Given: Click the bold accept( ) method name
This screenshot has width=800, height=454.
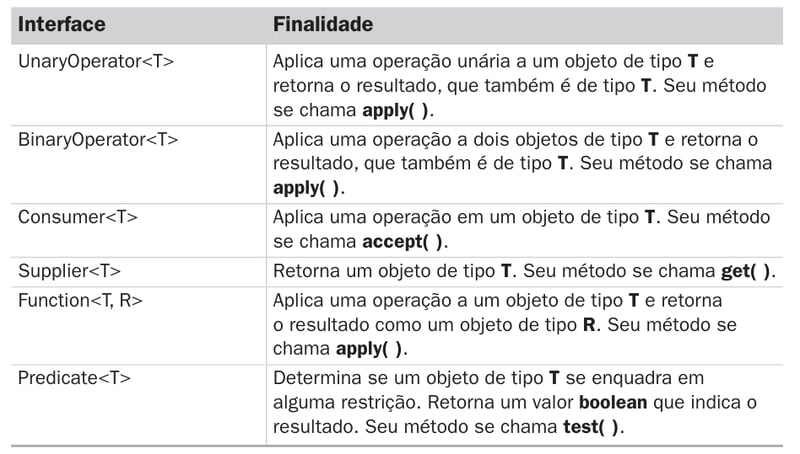Looking at the screenshot, I should coord(403,241).
